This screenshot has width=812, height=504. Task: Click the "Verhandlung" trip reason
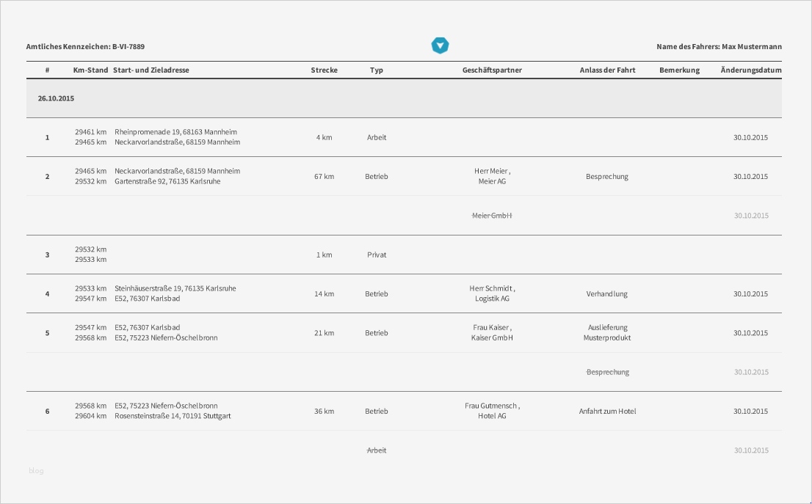tap(607, 294)
